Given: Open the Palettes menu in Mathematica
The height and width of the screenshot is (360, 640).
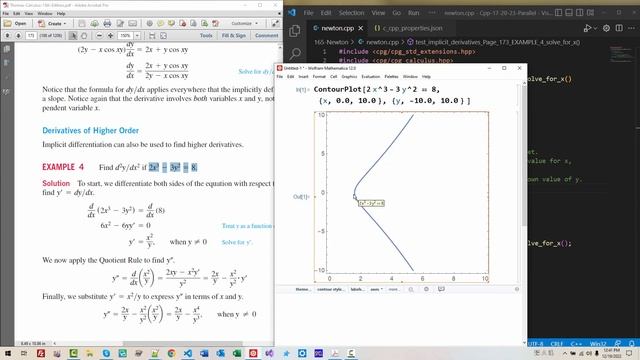Looking at the screenshot, I should 391,77.
